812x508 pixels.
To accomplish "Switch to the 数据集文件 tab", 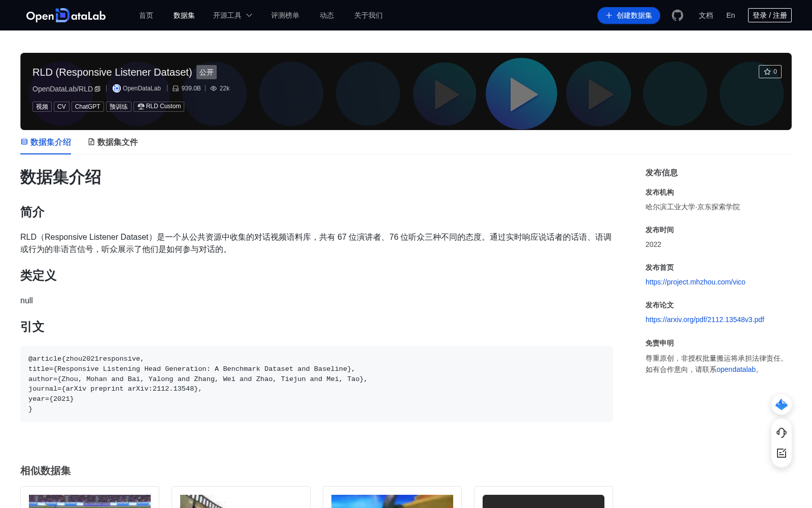I will tap(113, 142).
